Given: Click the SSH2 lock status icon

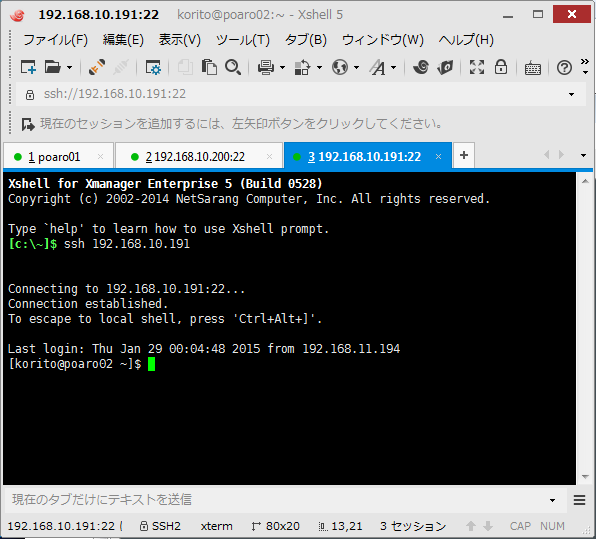Looking at the screenshot, I should pos(143,526).
